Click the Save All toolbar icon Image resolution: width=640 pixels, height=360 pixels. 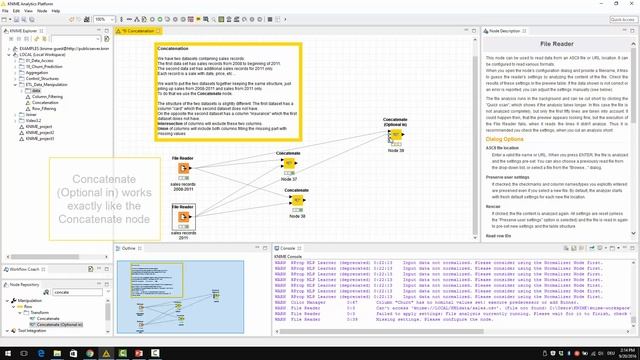click(32, 19)
